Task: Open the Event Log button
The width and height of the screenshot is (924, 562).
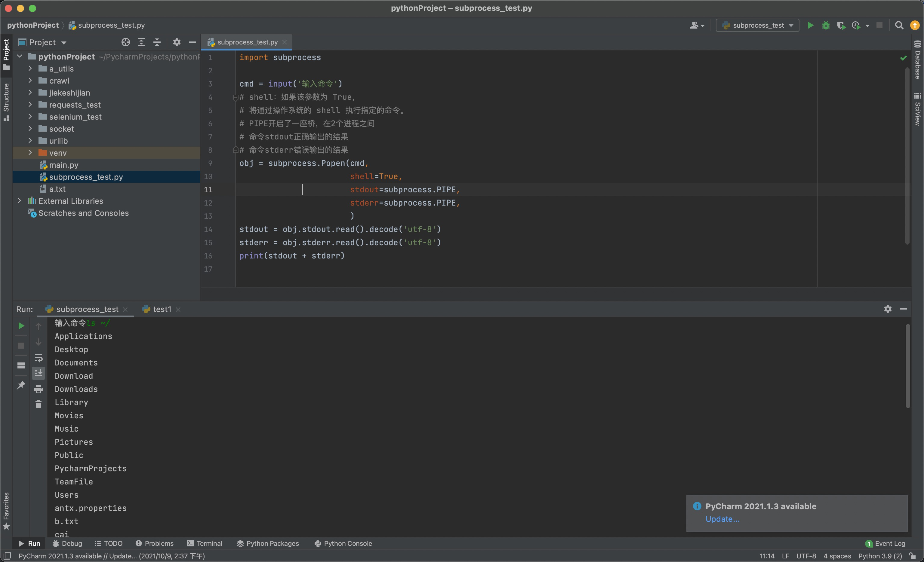Action: click(x=885, y=543)
